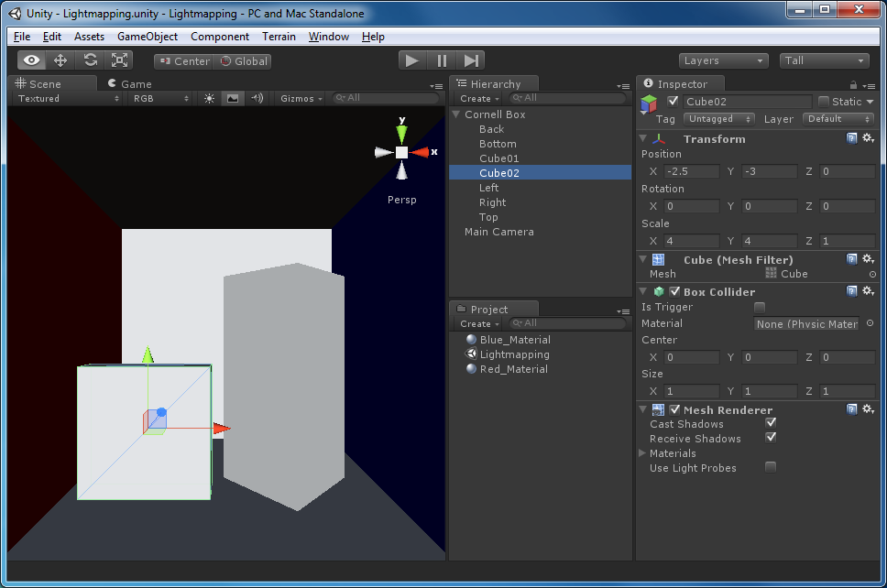Viewport: 887px width, 588px height.
Task: Open the Untagged tag dropdown
Action: click(x=719, y=119)
